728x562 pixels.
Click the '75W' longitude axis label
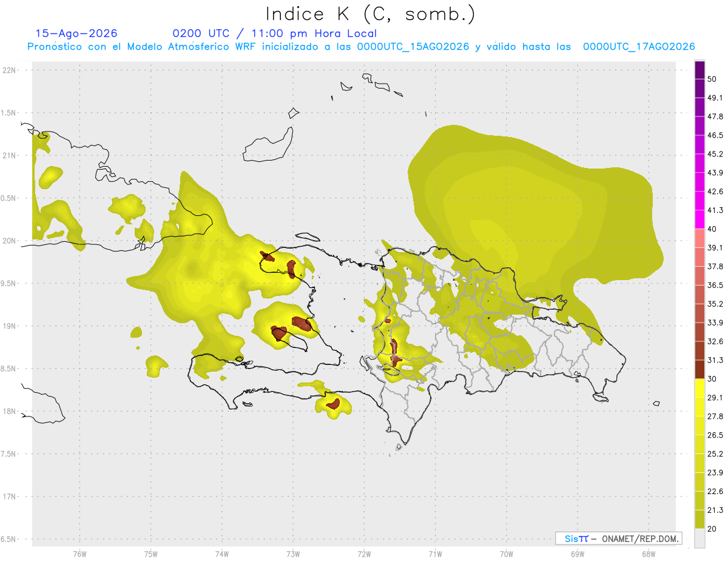[x=150, y=554]
